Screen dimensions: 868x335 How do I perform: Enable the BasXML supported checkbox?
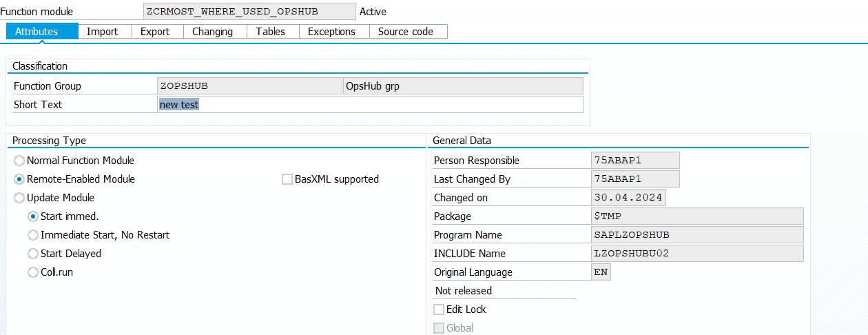coord(287,179)
